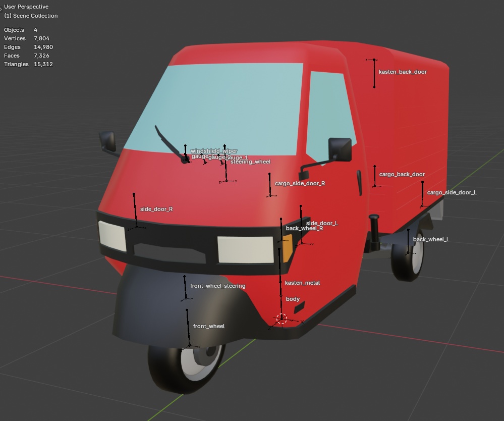Click the orange turn signal light

click(x=288, y=248)
